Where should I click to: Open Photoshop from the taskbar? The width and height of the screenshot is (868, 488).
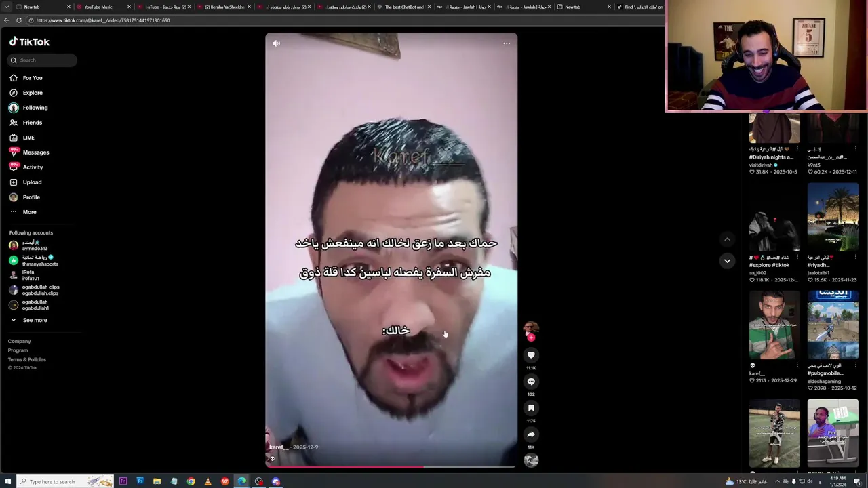[140, 481]
